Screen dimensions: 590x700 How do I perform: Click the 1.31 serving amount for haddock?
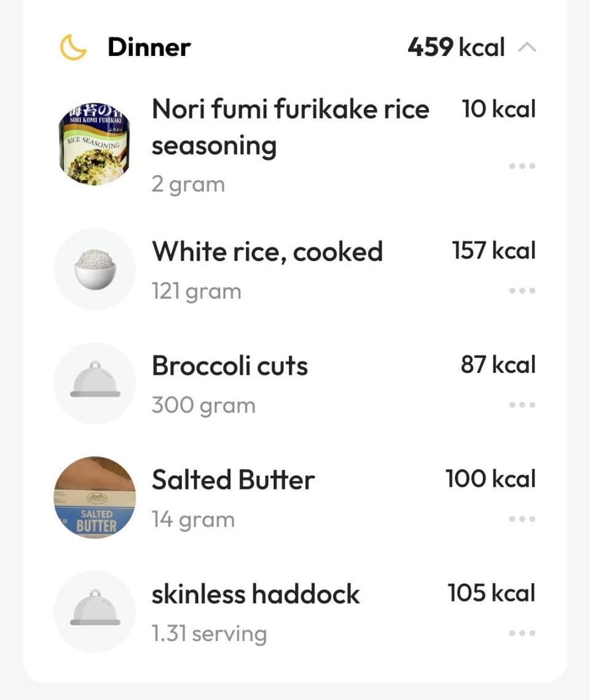(x=210, y=634)
